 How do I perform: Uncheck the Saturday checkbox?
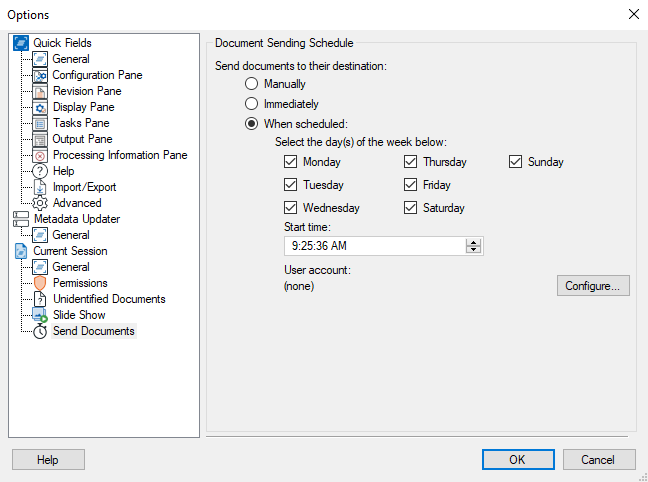pos(410,208)
